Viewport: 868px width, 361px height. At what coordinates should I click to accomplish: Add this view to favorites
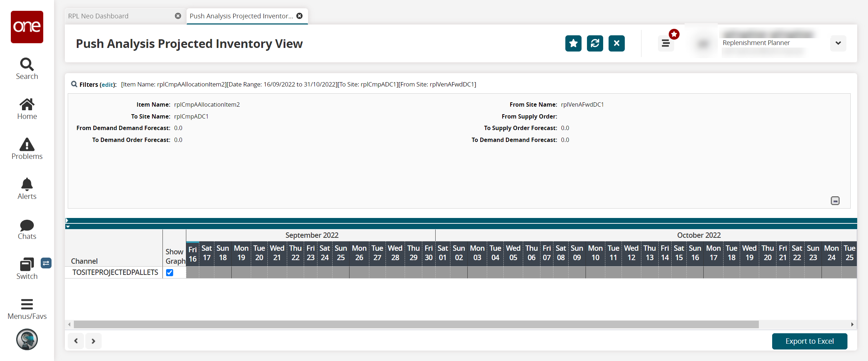[573, 44]
